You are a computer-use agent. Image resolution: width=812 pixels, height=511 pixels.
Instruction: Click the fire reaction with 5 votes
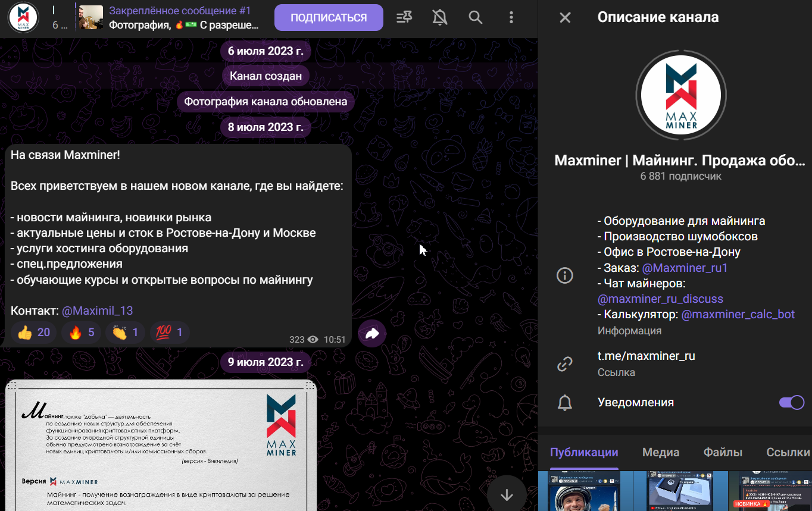pyautogui.click(x=82, y=333)
